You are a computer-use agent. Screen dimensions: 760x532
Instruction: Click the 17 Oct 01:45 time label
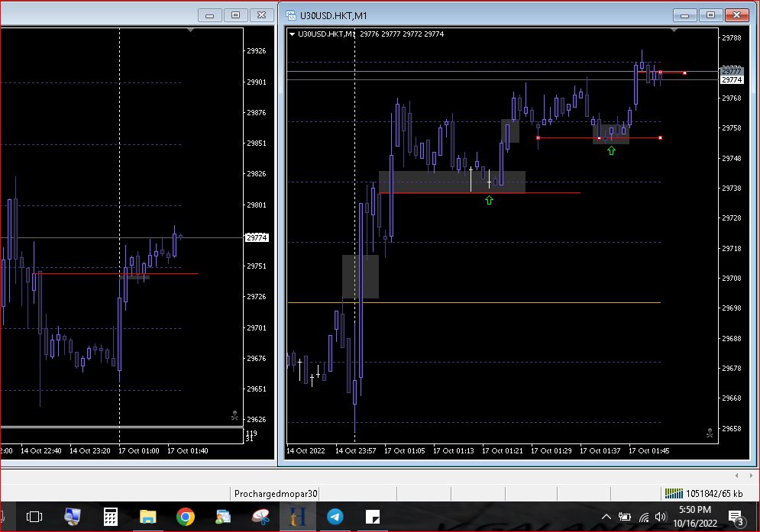click(x=648, y=450)
